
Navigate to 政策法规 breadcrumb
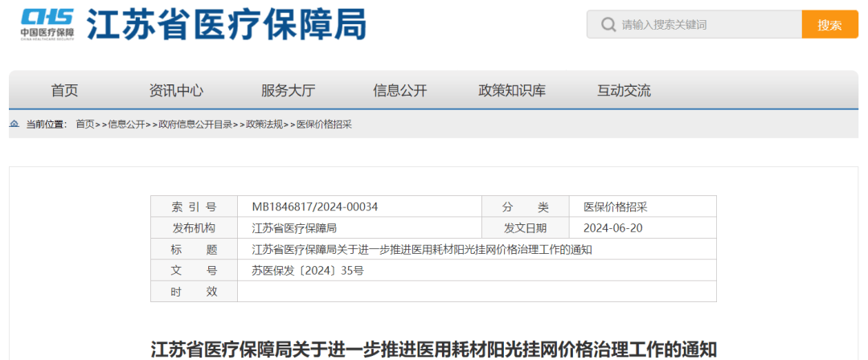[x=264, y=125]
